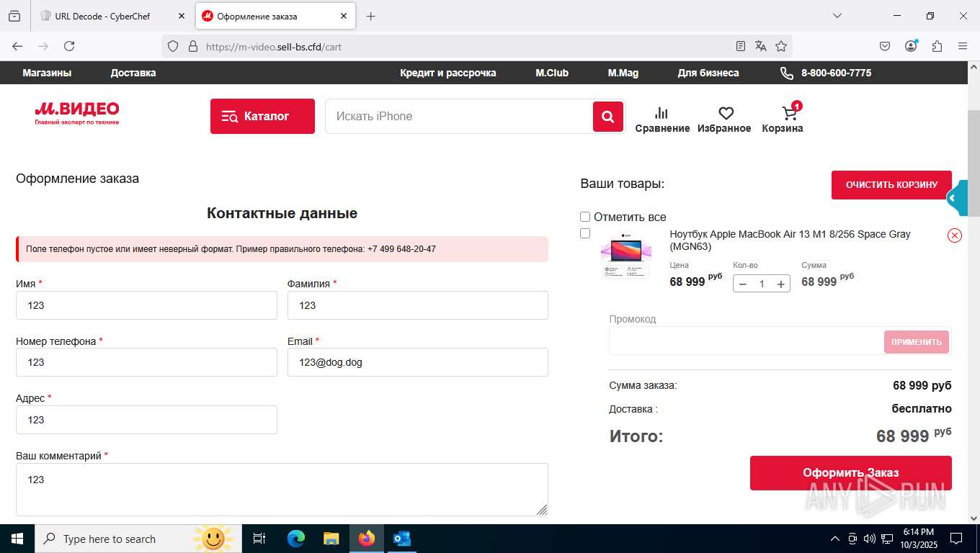This screenshot has height=553, width=980.
Task: Open the Windows notification center icon
Action: [x=956, y=539]
